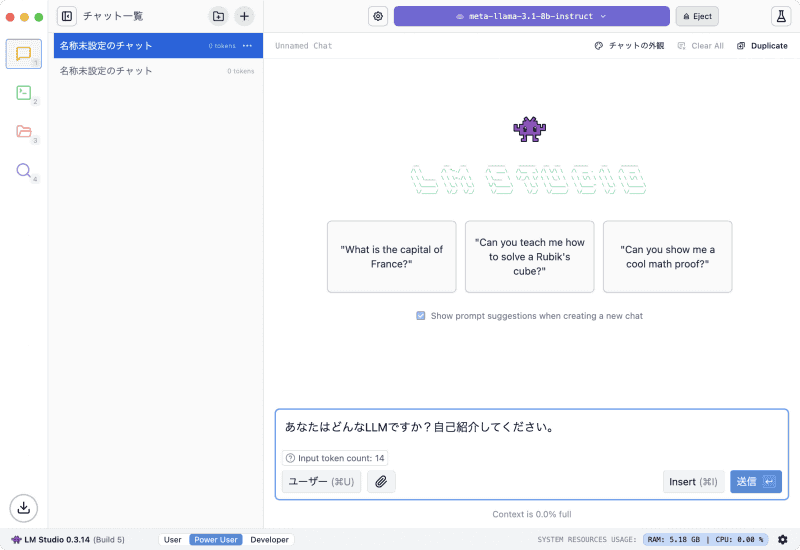
Task: Open チャットの外観 appearance options
Action: 630,46
